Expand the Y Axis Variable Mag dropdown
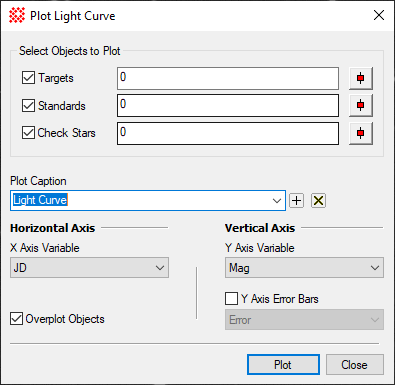 (304, 267)
